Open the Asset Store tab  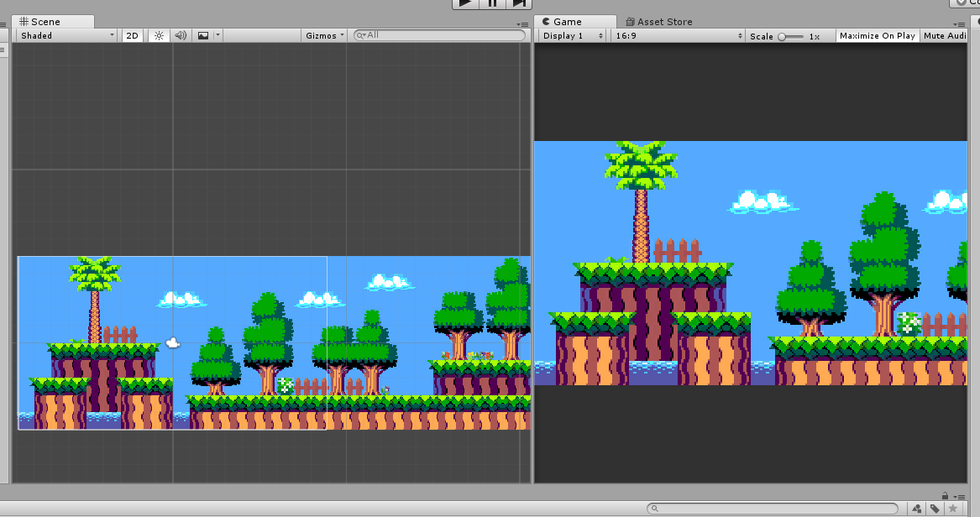pyautogui.click(x=658, y=22)
